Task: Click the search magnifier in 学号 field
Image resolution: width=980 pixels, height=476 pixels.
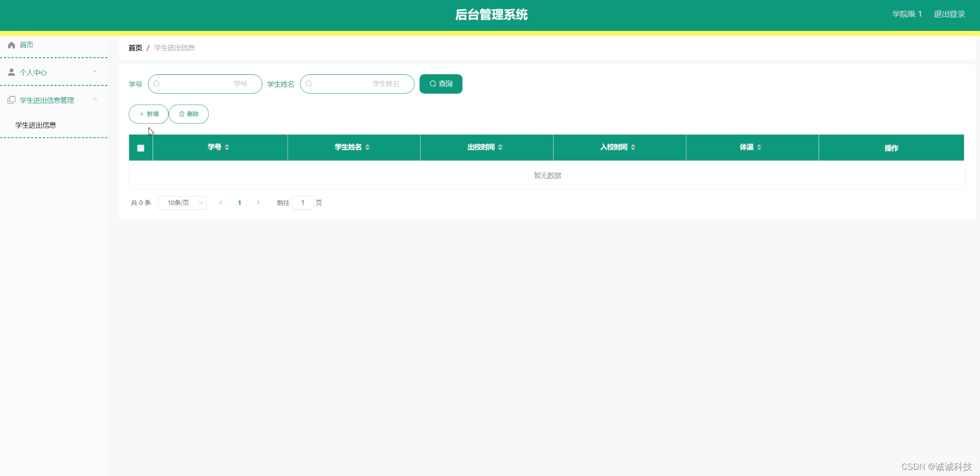Action: pos(157,83)
